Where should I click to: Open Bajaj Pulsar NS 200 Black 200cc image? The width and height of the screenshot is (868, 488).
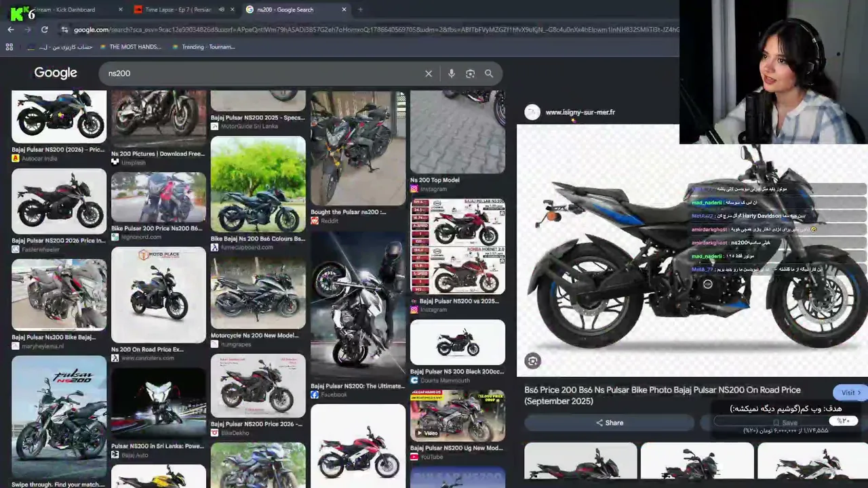tap(458, 342)
